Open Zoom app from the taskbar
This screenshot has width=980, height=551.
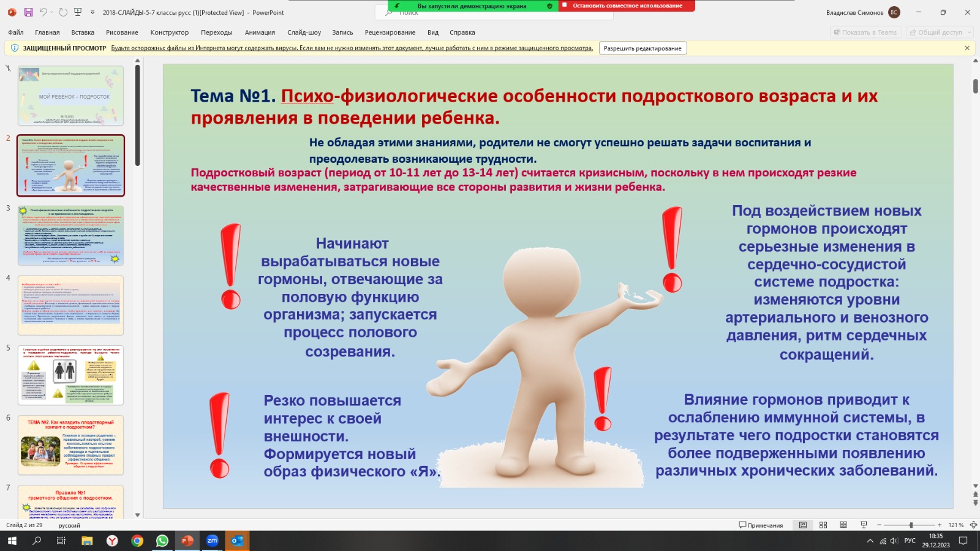213,541
